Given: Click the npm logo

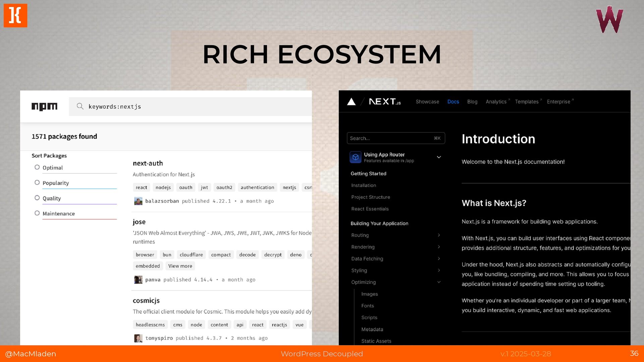Looking at the screenshot, I should coord(44,107).
